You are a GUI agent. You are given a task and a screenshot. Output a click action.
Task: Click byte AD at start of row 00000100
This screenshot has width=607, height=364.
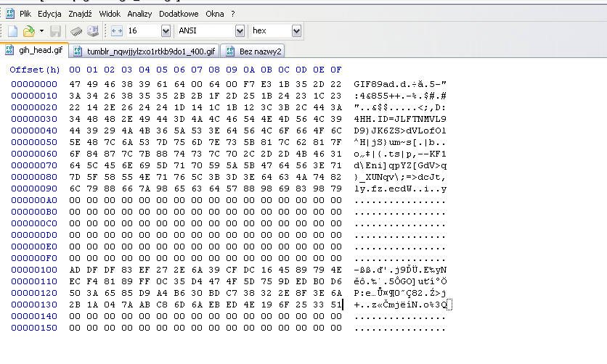tap(75, 270)
